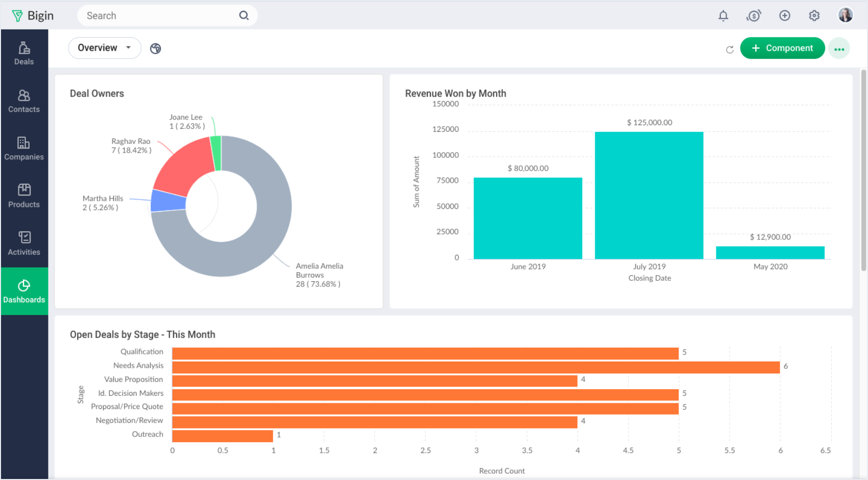
Task: Open notifications from the bell icon
Action: (723, 15)
